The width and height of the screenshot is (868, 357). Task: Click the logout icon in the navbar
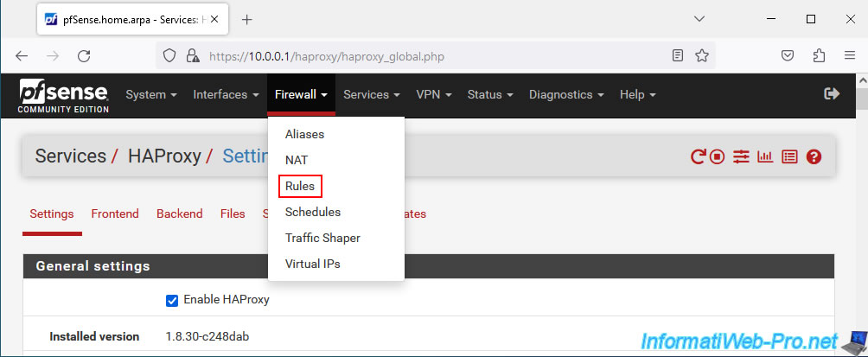click(832, 94)
